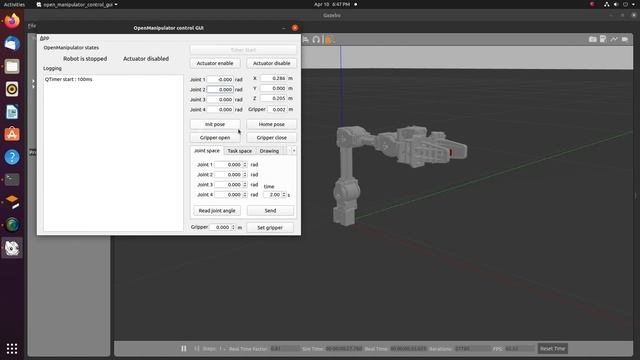Screen dimensions: 640x360
Task: Open the Terminal from the dock
Action: [x=12, y=180]
